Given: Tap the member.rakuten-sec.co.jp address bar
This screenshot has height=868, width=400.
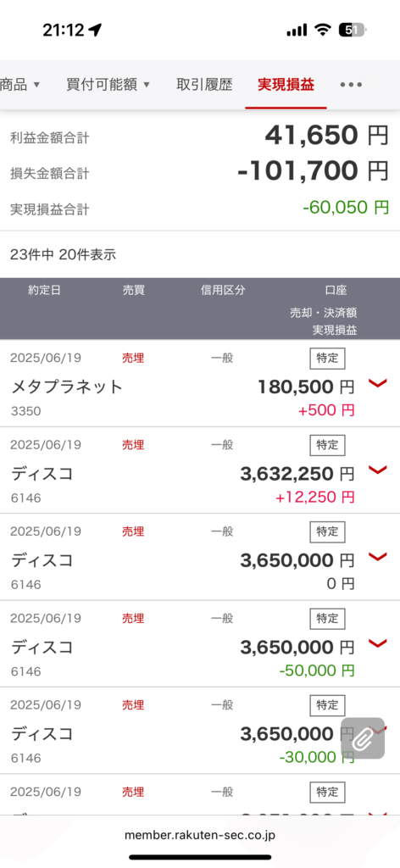Looking at the screenshot, I should tap(200, 835).
